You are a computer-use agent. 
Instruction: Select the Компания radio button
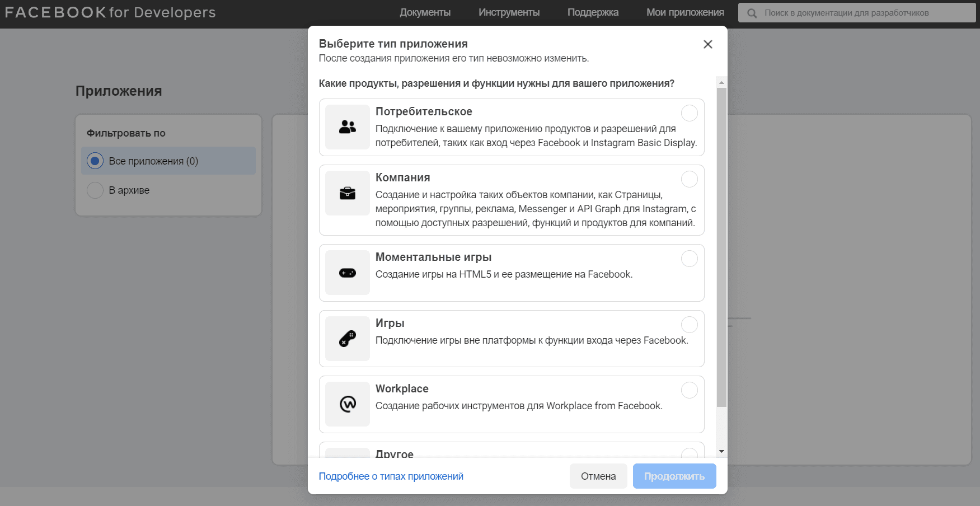690,179
